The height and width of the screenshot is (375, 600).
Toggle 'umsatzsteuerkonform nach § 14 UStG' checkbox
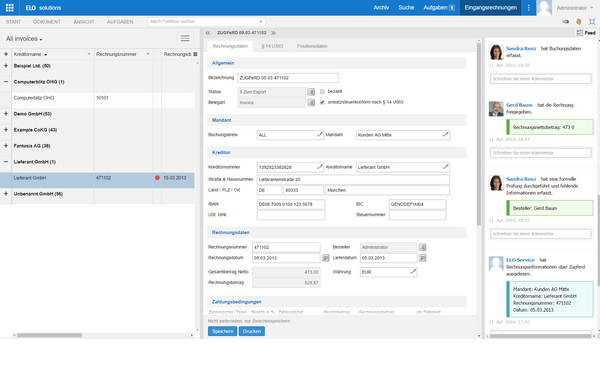(x=322, y=102)
